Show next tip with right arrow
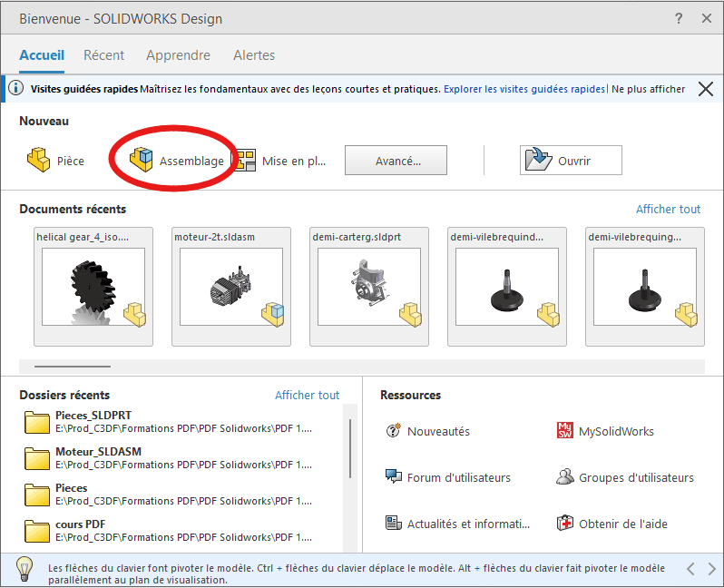 712,569
